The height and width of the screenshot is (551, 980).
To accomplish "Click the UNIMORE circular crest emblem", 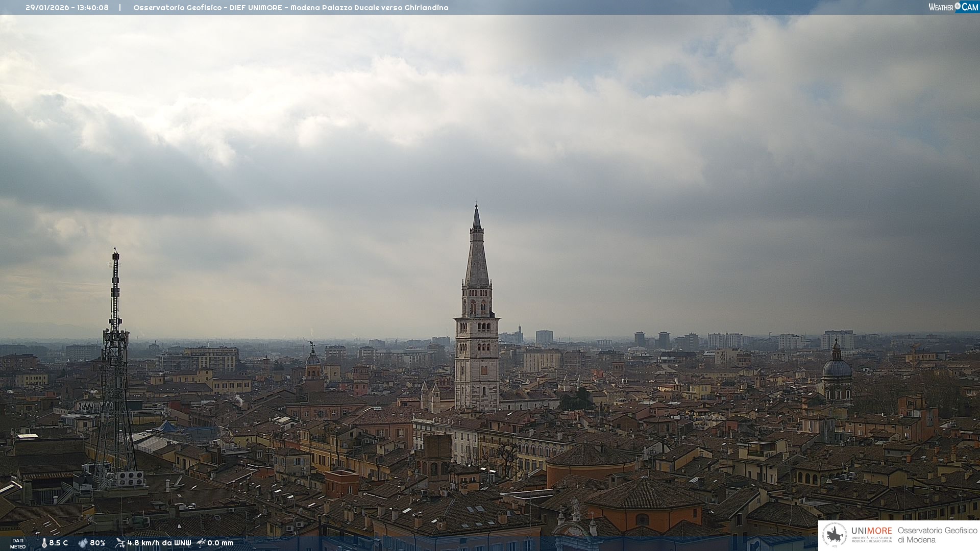I will (x=835, y=535).
